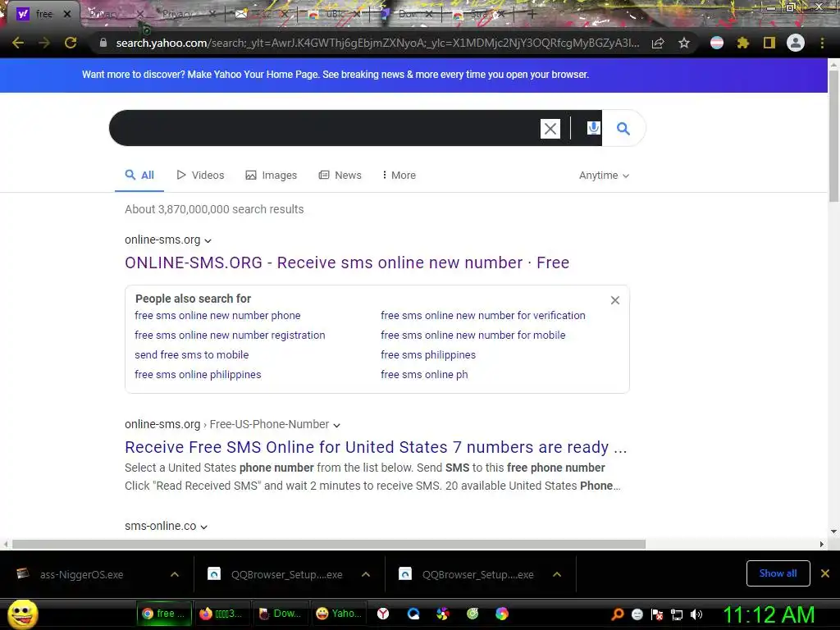The height and width of the screenshot is (630, 840).
Task: Search free sms online philippines suggestion
Action: point(198,374)
